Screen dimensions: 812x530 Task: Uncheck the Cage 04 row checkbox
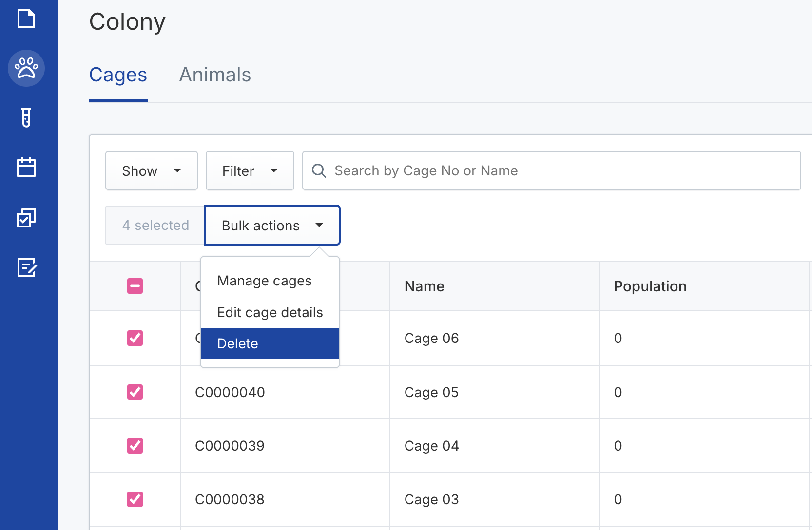coord(135,446)
